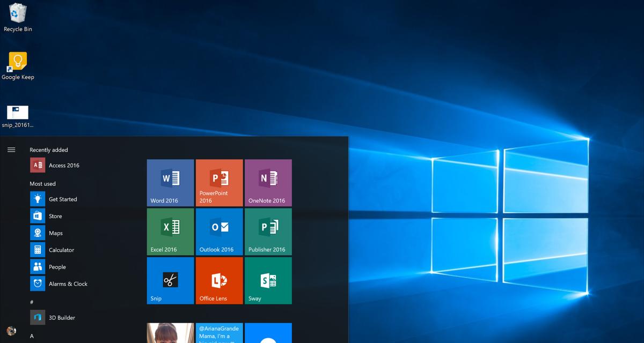Click the user account picture in Start

pos(11,331)
